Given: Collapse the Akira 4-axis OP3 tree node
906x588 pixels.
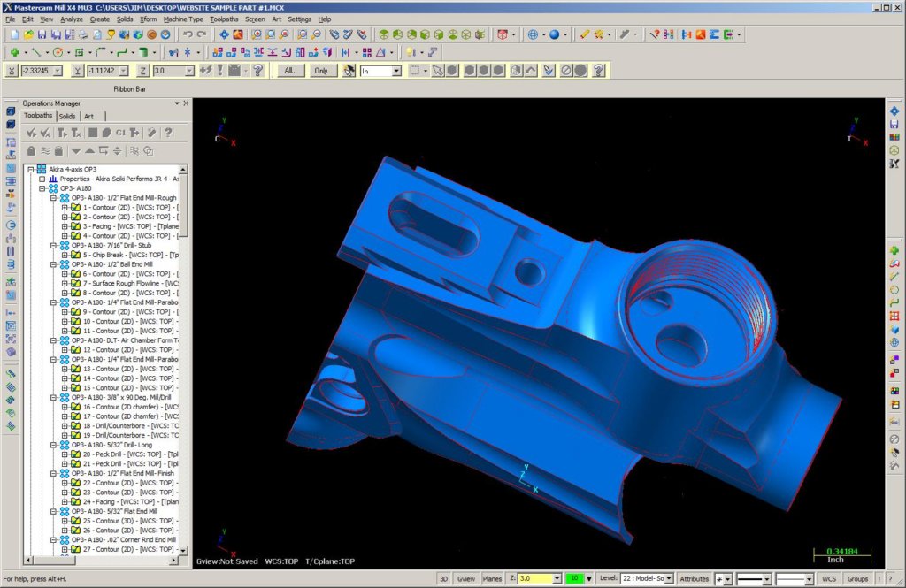Looking at the screenshot, I should click(31, 169).
